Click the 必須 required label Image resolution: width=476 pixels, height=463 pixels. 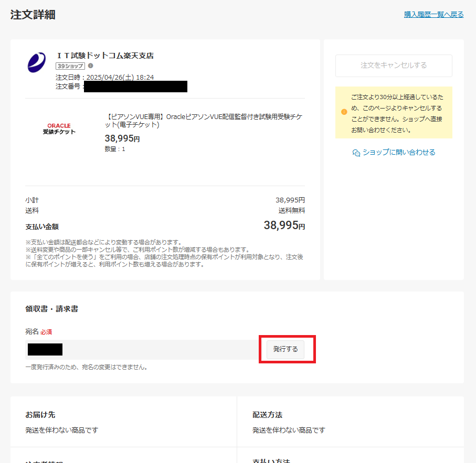[46, 332]
